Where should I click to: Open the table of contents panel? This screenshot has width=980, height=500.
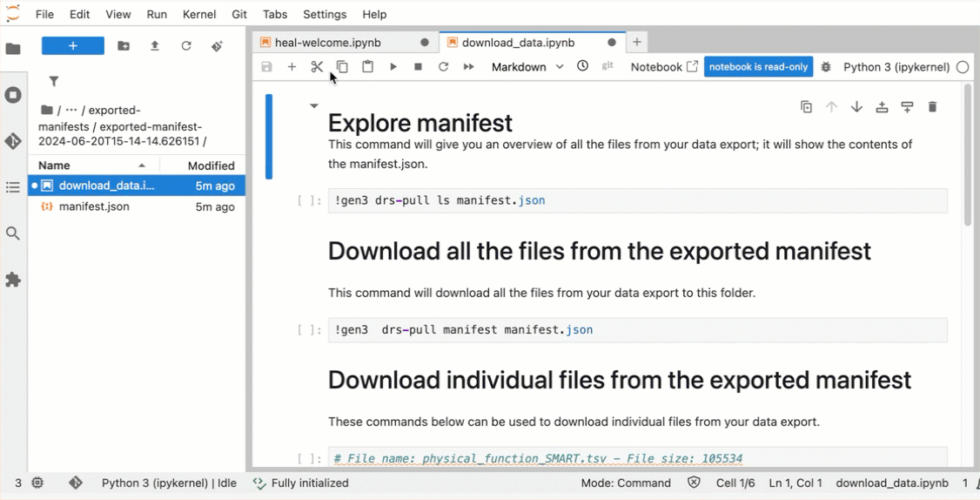pos(13,187)
